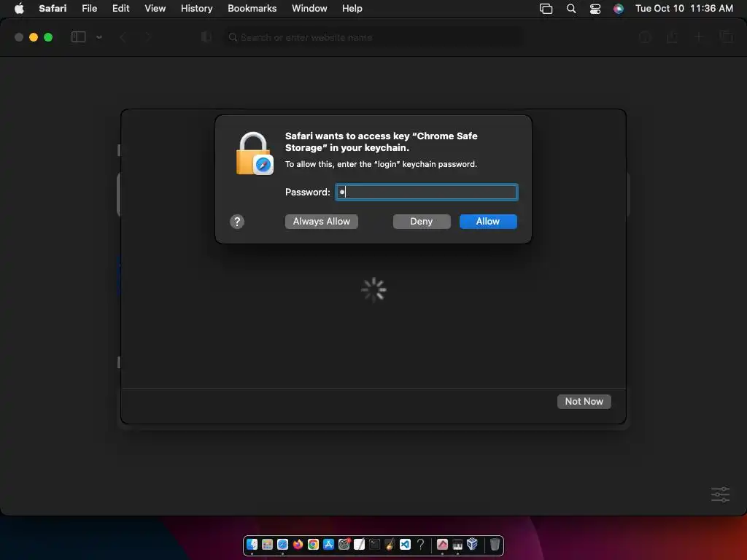
Task: Open App Store from the Dock
Action: pyautogui.click(x=328, y=544)
